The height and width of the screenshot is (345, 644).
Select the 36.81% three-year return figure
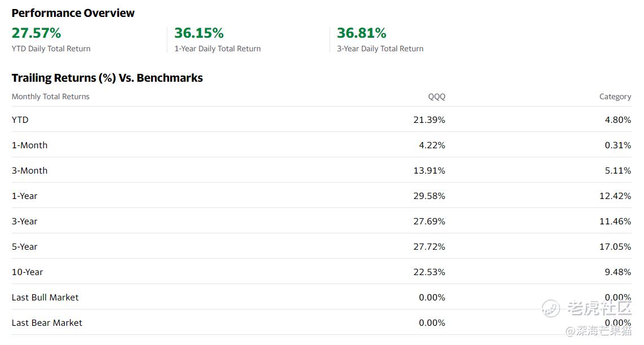point(361,33)
